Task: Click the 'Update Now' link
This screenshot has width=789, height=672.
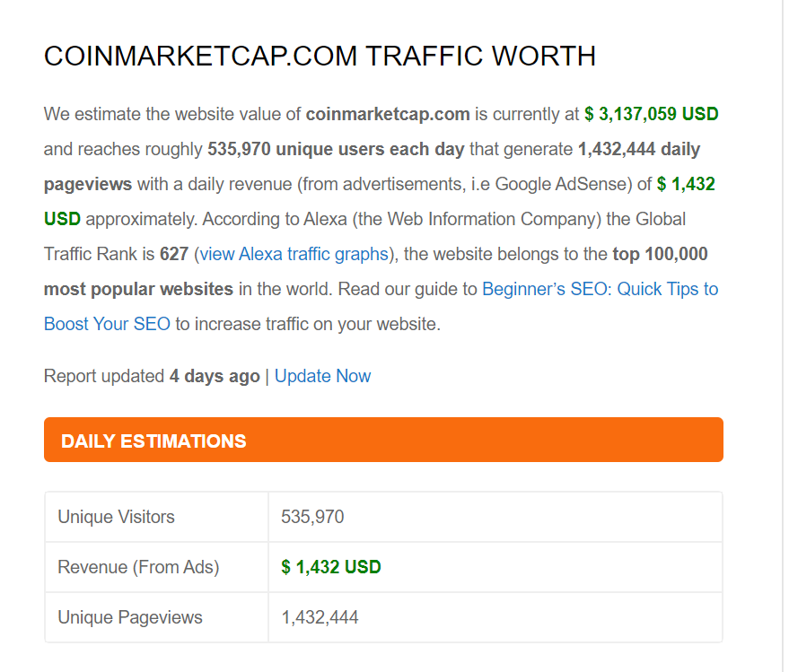Action: point(322,376)
